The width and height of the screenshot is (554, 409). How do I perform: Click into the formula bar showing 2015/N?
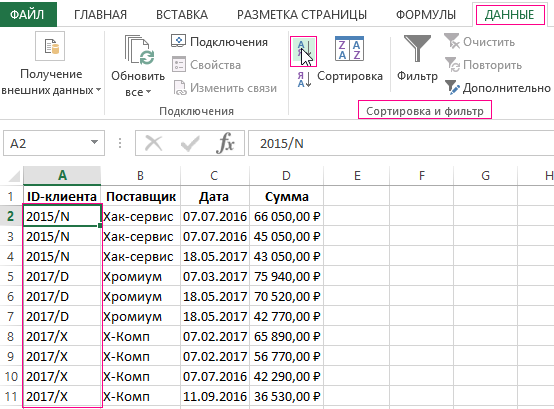click(401, 143)
